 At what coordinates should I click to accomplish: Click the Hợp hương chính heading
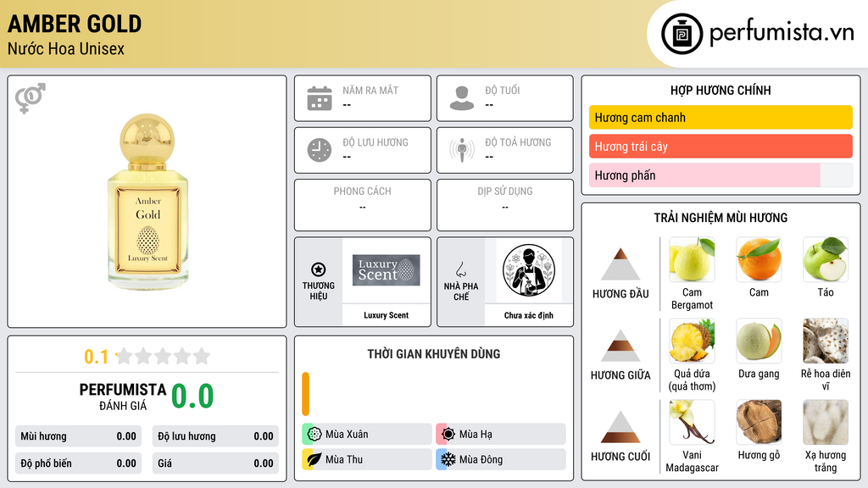[x=721, y=90]
